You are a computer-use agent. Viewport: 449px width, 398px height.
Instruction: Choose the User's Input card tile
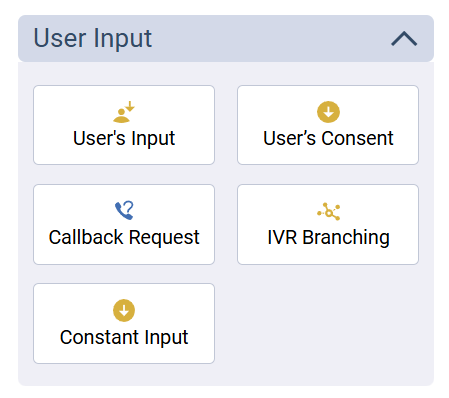pyautogui.click(x=124, y=125)
